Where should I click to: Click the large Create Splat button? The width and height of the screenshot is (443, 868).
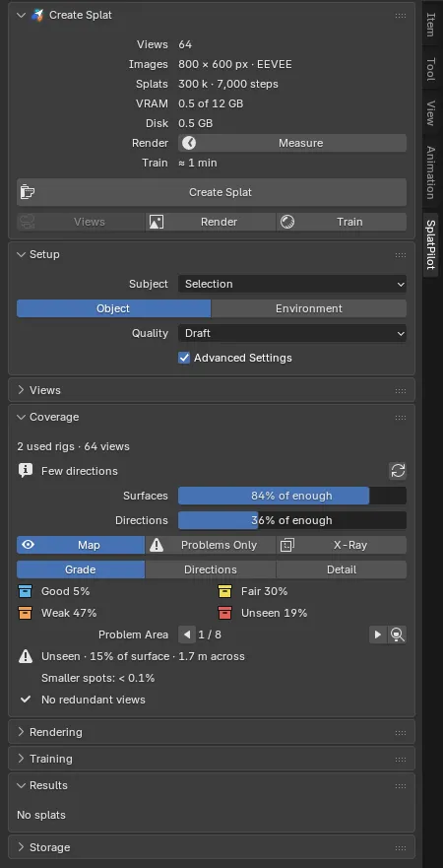(212, 192)
